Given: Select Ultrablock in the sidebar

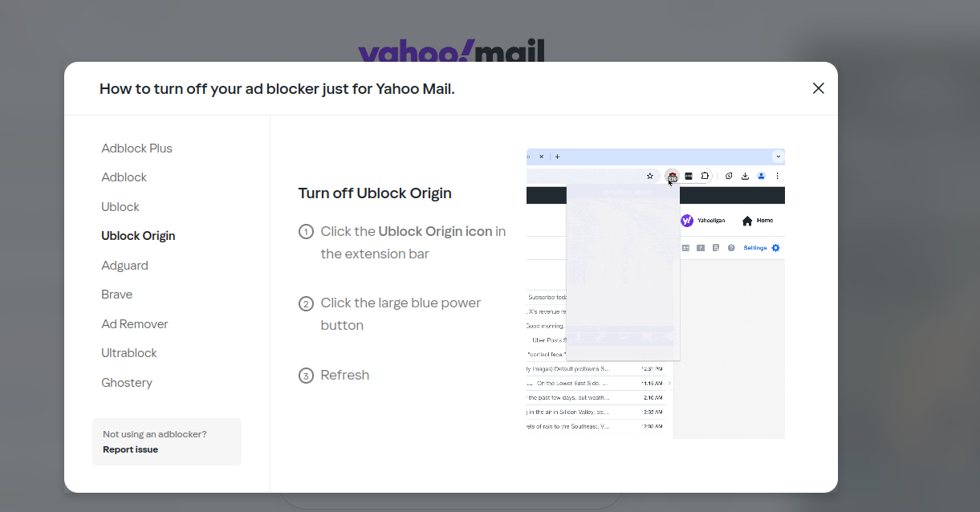Looking at the screenshot, I should 129,353.
